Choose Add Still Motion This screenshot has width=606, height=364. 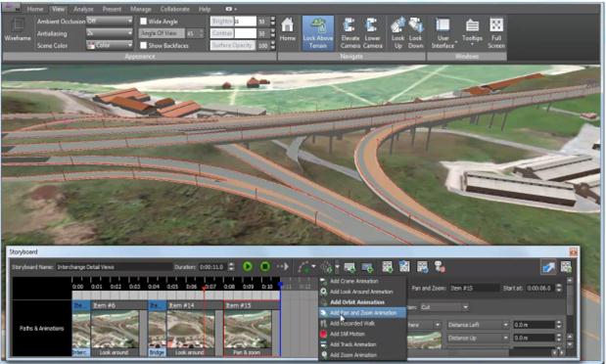coord(362,334)
